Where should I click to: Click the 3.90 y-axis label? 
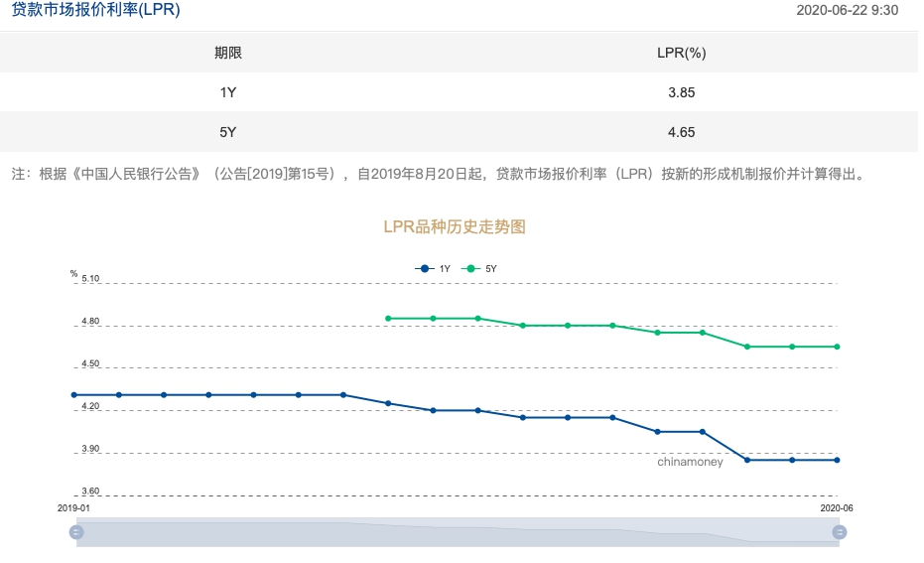coord(90,449)
